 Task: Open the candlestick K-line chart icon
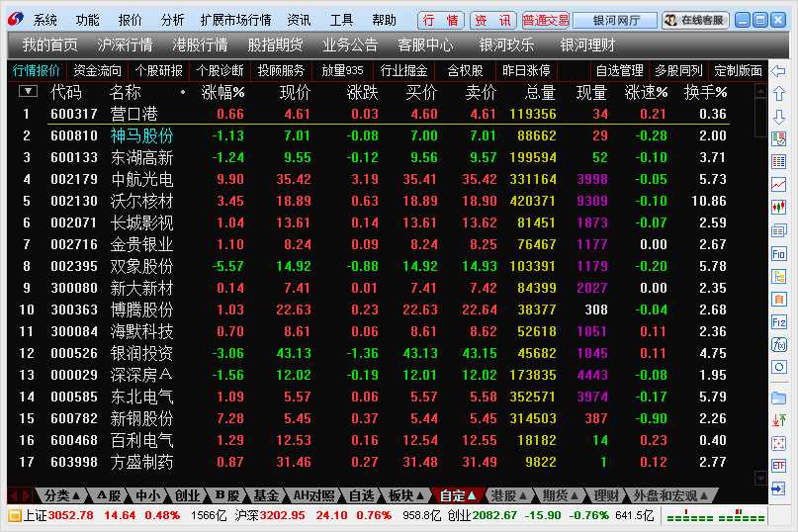coord(778,208)
